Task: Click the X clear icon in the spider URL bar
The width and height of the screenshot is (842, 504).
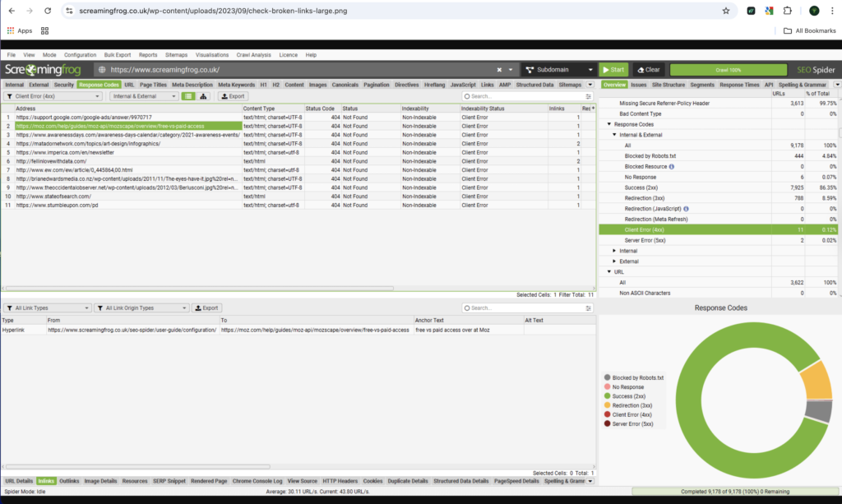Action: (500, 69)
